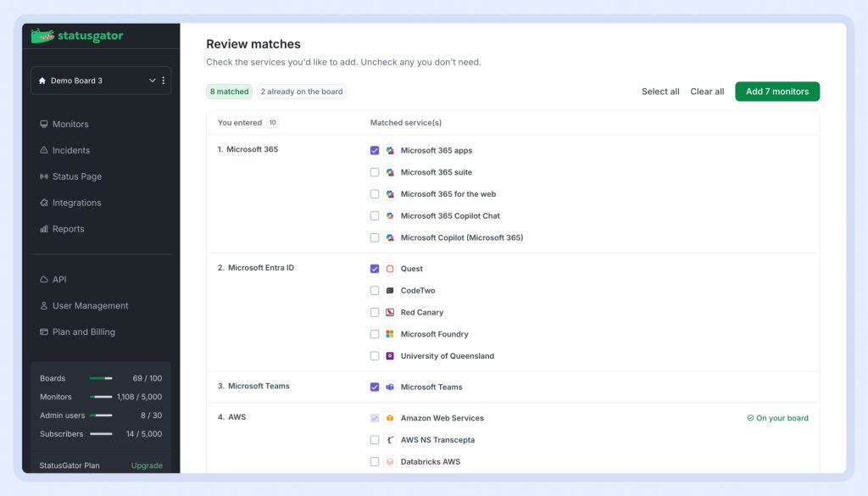Viewport: 868px width, 496px height.
Task: Click the Microsoft Copilot (Microsoft 365) icon
Action: (390, 237)
